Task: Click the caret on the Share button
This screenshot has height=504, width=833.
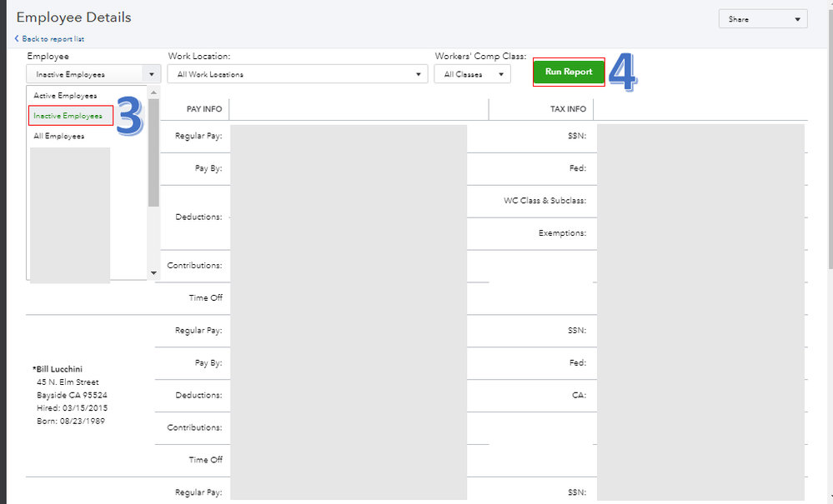Action: 797,19
